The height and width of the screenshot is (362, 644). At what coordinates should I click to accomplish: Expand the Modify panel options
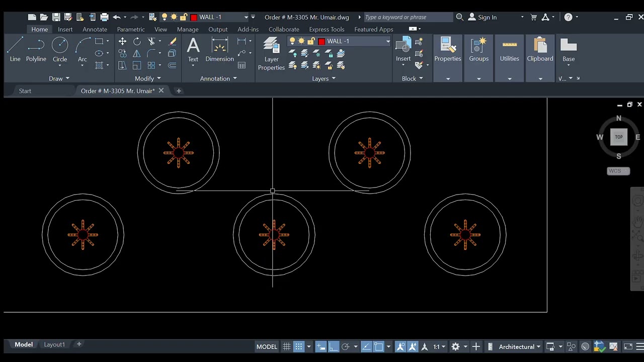[148, 78]
